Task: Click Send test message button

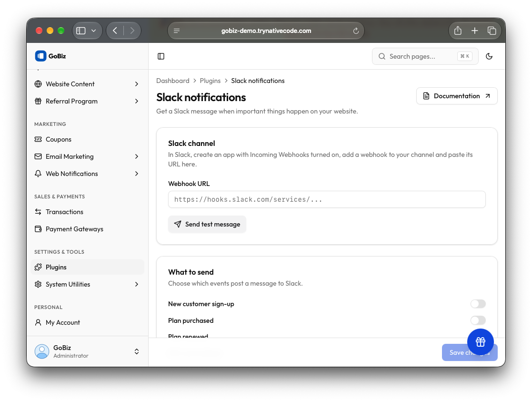Action: (x=207, y=224)
